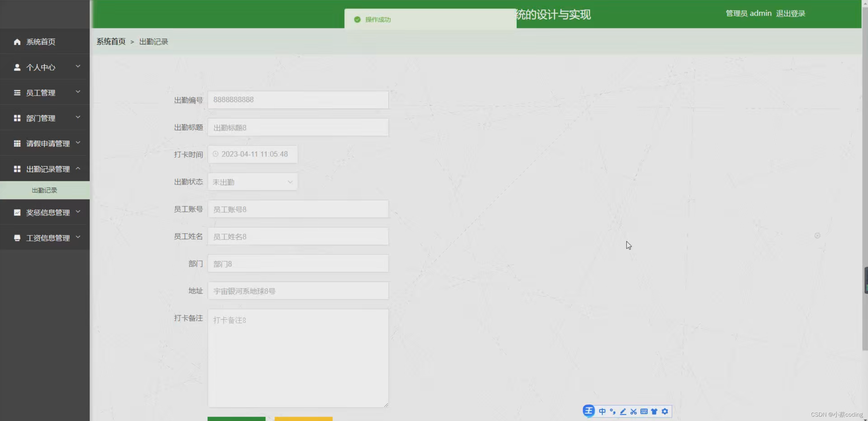This screenshot has height=421, width=868.
Task: Open the IME soft keyboard icon
Action: pos(644,412)
